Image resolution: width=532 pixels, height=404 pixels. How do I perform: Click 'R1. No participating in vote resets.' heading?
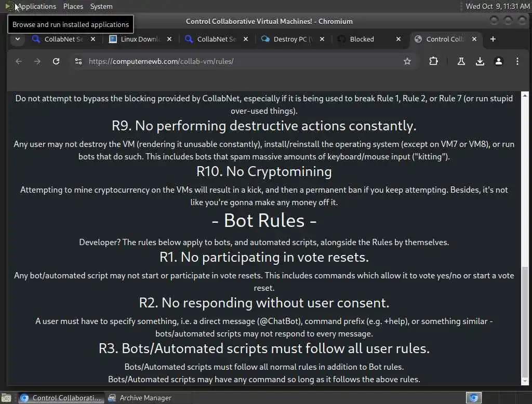pyautogui.click(x=264, y=257)
